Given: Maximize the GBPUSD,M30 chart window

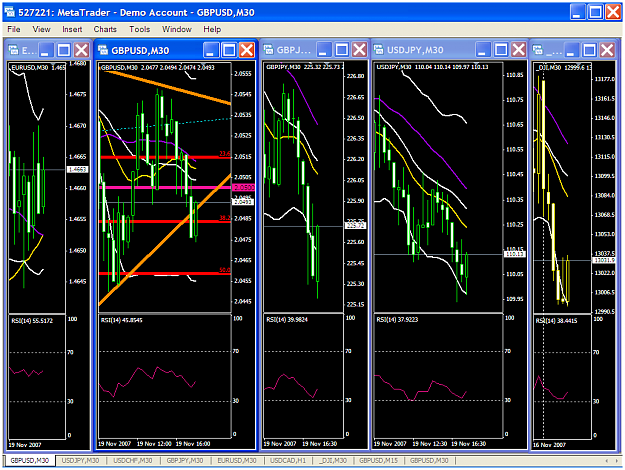Looking at the screenshot, I should (x=229, y=50).
